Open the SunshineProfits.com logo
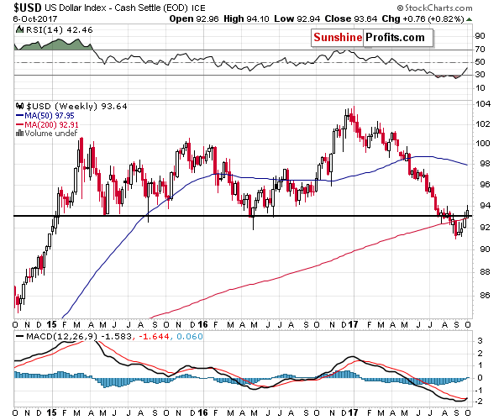Viewport: 504px width, 420px height. click(x=372, y=38)
